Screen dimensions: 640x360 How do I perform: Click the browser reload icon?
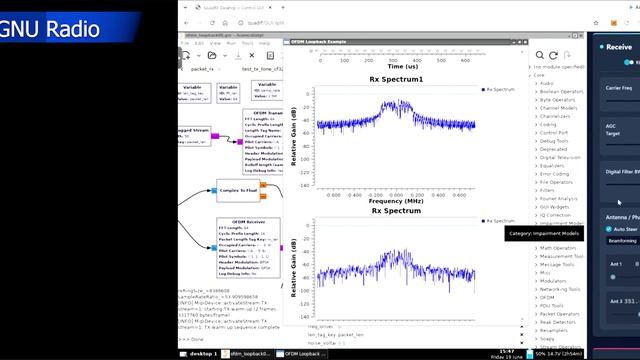(x=212, y=23)
